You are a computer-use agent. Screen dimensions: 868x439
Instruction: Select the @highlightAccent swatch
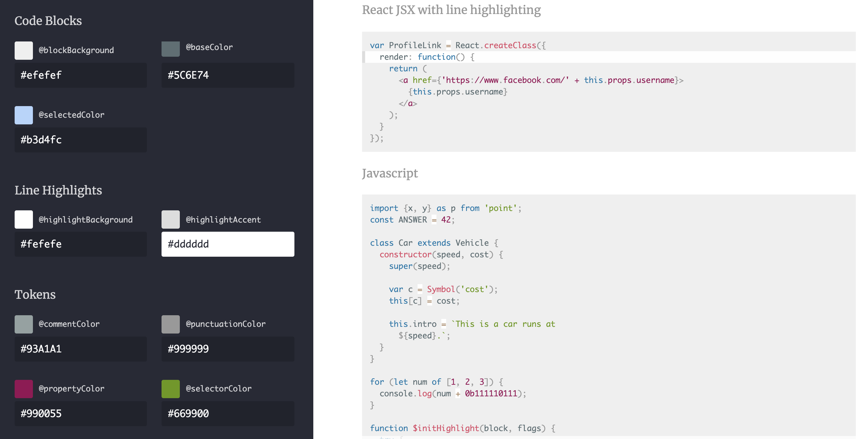coord(170,220)
